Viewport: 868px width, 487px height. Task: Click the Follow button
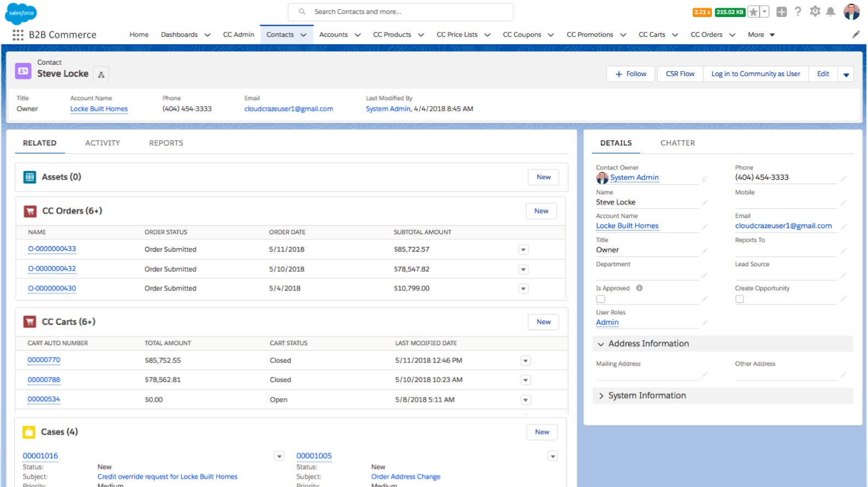coord(631,74)
